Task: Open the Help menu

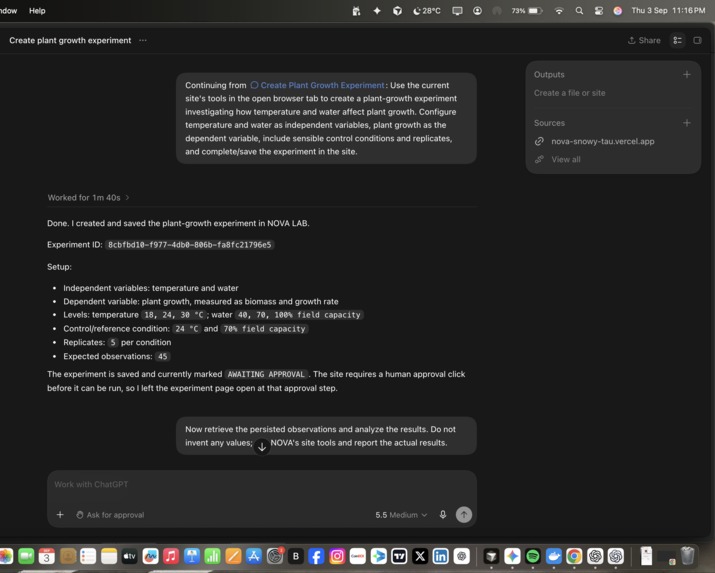Action: click(37, 10)
